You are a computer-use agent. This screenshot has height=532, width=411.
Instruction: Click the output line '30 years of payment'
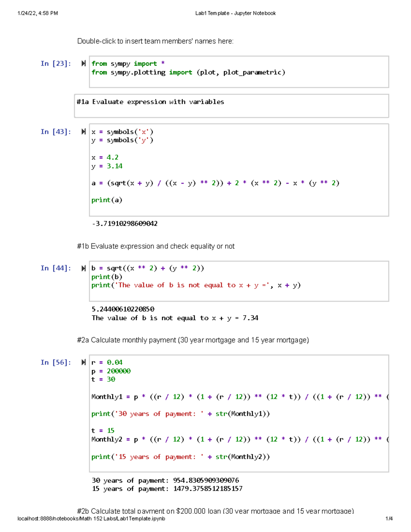[165, 480]
